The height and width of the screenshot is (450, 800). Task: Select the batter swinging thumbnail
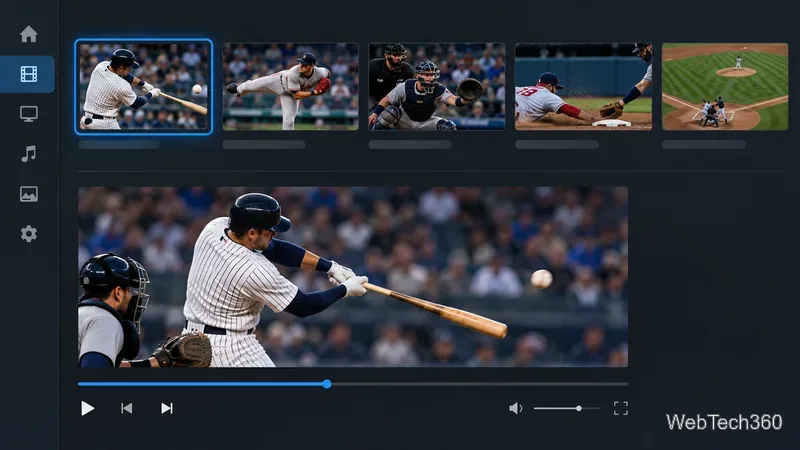[x=144, y=86]
